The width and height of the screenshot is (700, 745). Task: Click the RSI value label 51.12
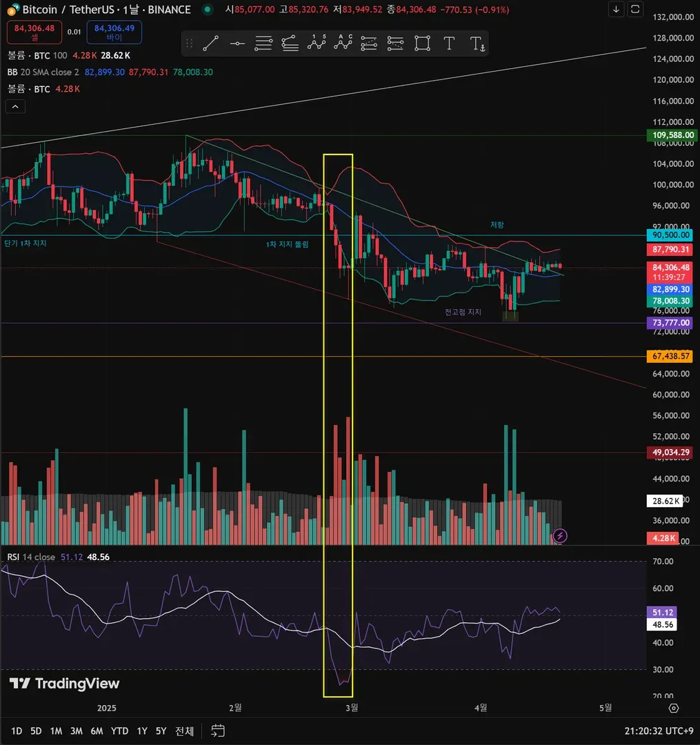[x=662, y=613]
